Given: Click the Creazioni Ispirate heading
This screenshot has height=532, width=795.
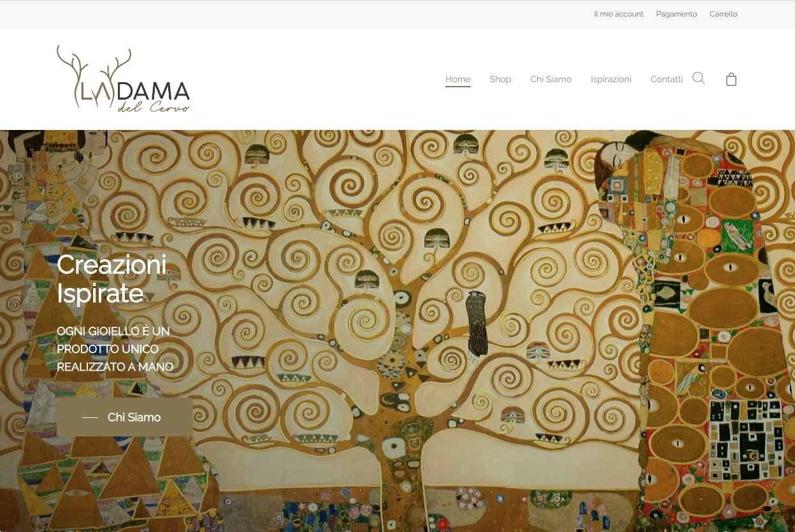Looking at the screenshot, I should (x=111, y=279).
